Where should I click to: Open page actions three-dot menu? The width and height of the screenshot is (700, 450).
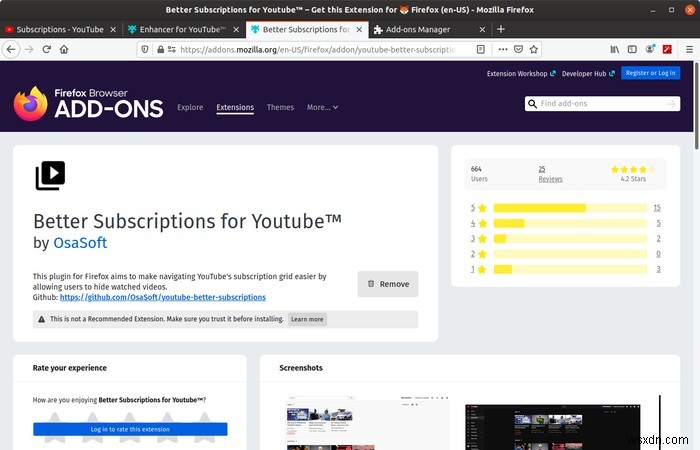tap(503, 49)
